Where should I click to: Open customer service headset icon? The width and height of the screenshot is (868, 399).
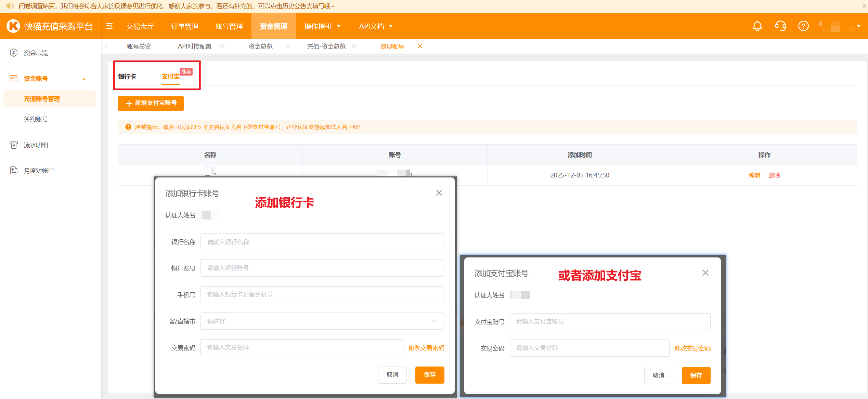(780, 26)
